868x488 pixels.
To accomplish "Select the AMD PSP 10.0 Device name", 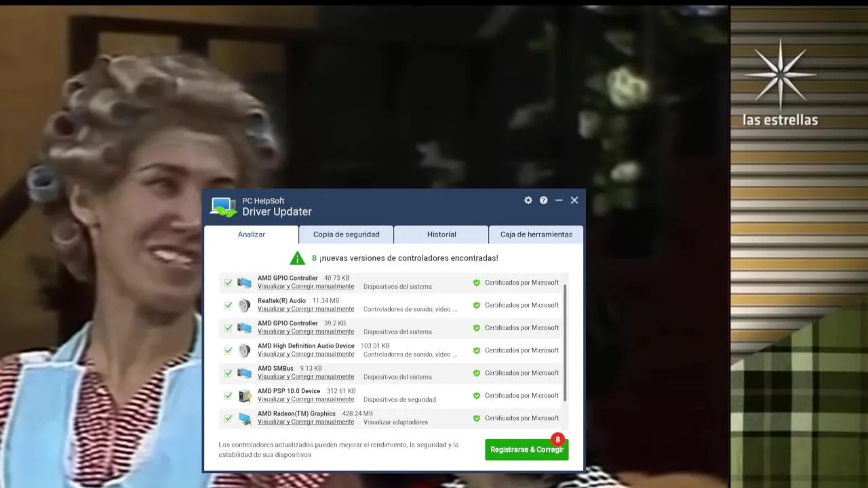I will coord(289,391).
